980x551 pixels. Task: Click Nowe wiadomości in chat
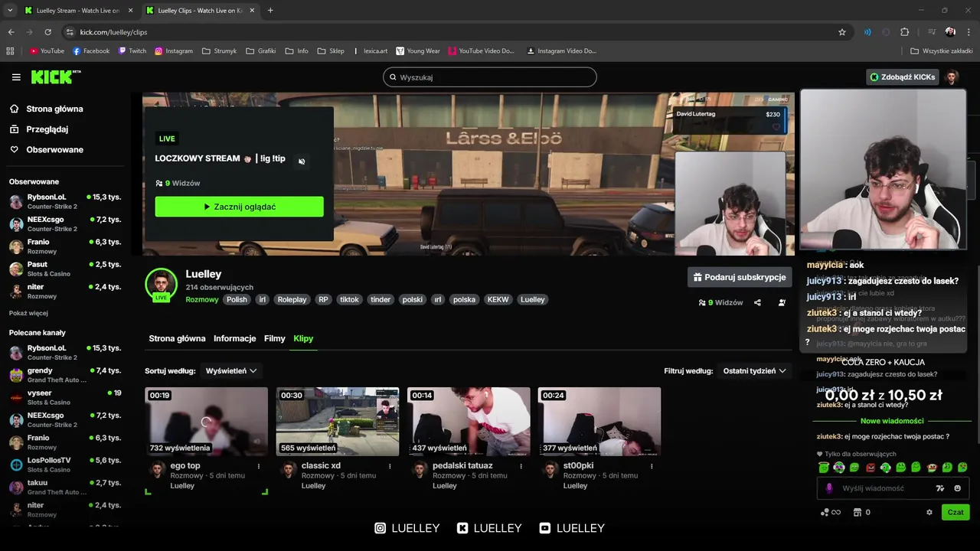[892, 421]
